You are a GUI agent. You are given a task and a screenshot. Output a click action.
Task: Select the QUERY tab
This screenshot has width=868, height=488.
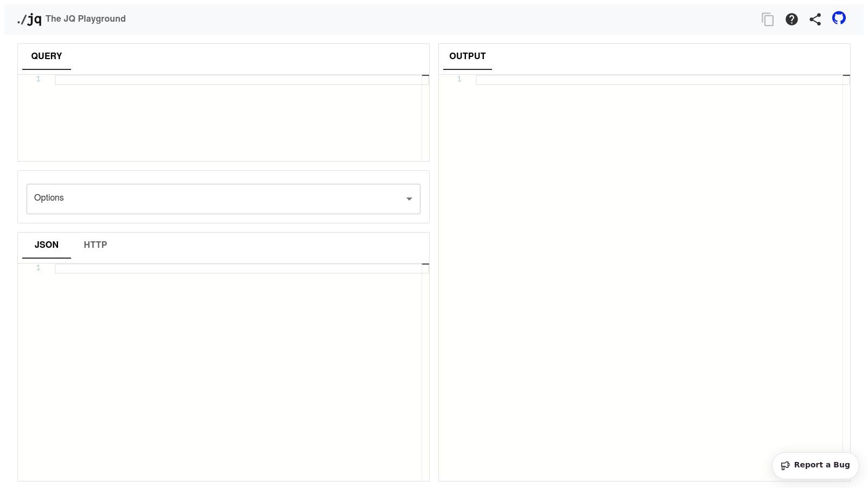coord(47,56)
